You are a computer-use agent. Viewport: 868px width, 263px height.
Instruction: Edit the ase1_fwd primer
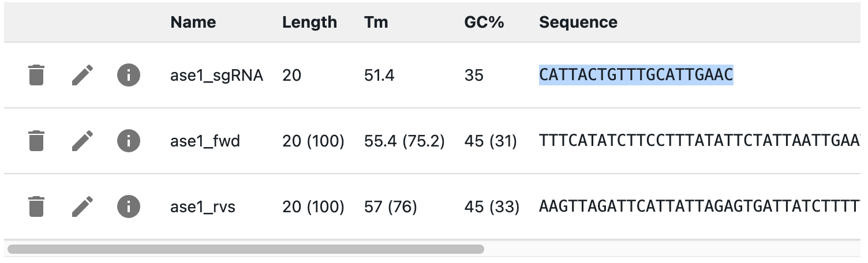[82, 141]
